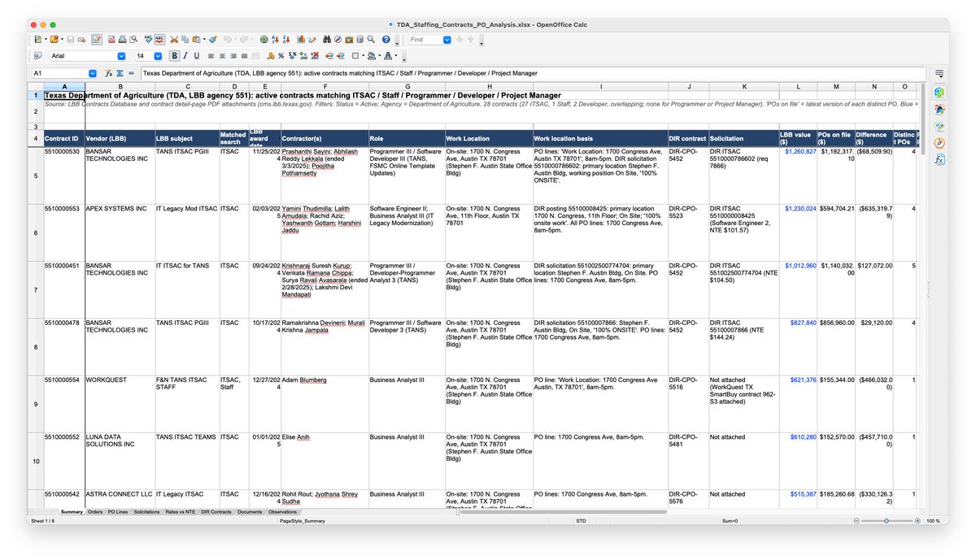Image resolution: width=976 pixels, height=560 pixels.
Task: Open Data Sources icon
Action: 359,39
